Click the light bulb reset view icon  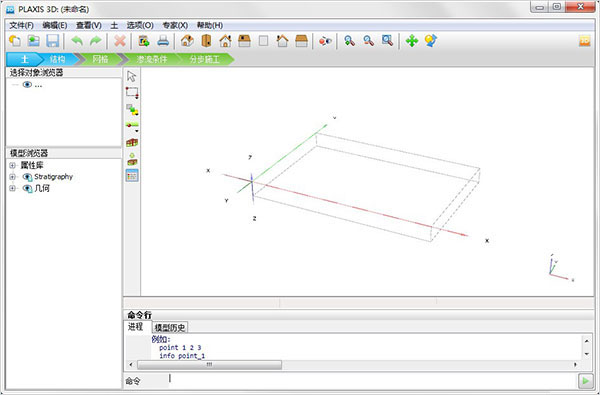(x=430, y=41)
